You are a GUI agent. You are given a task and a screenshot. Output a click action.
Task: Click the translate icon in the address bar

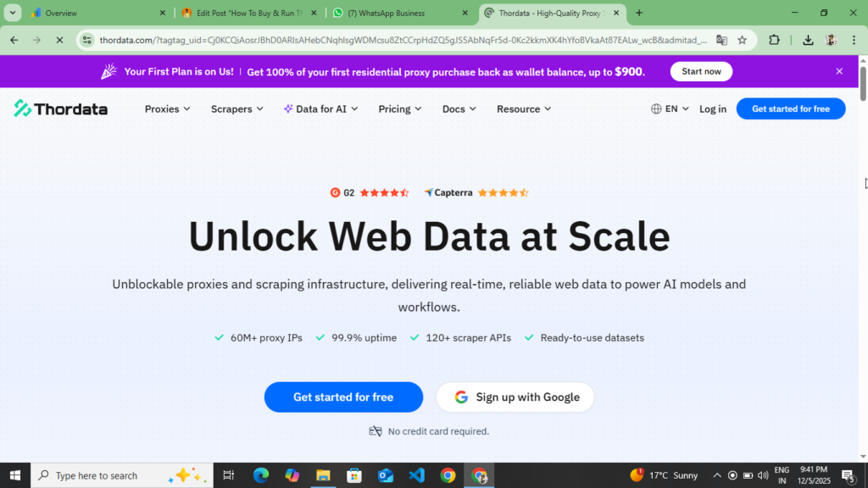[722, 40]
